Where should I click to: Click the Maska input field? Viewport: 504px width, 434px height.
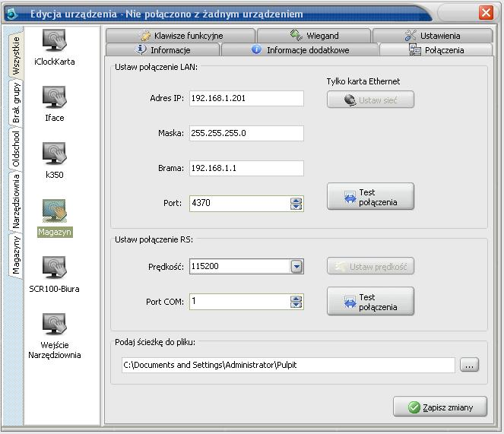click(246, 133)
